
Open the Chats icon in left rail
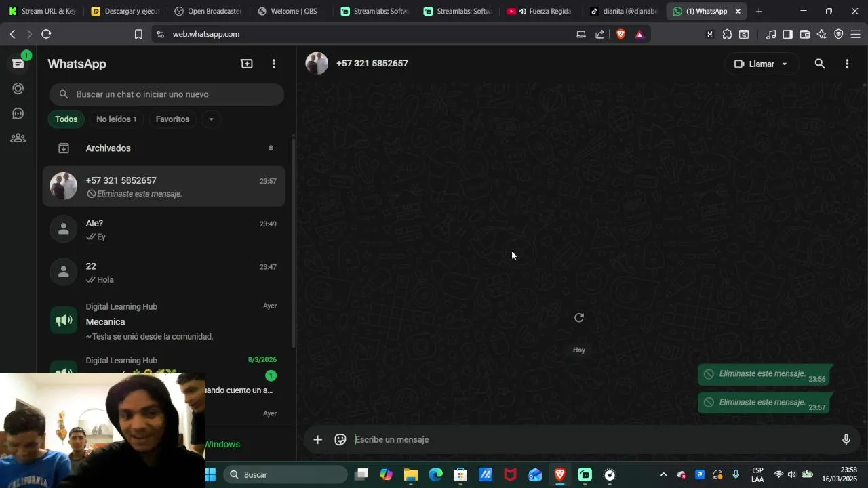tap(18, 63)
